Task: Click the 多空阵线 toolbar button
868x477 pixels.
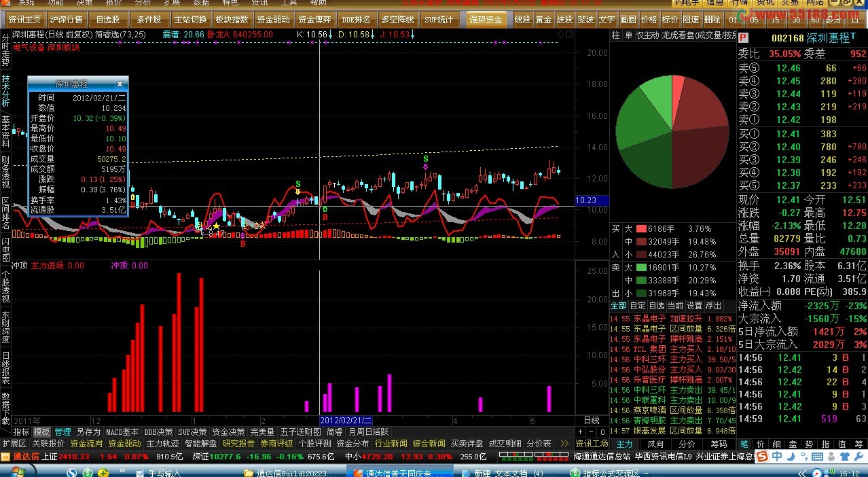Action: [x=398, y=20]
